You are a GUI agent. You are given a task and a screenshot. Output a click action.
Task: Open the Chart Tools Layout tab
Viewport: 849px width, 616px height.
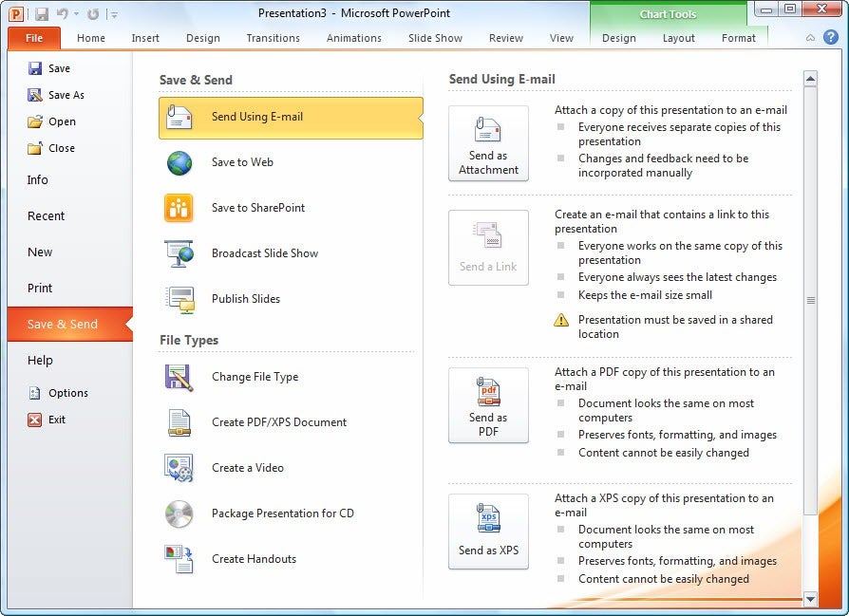(678, 38)
